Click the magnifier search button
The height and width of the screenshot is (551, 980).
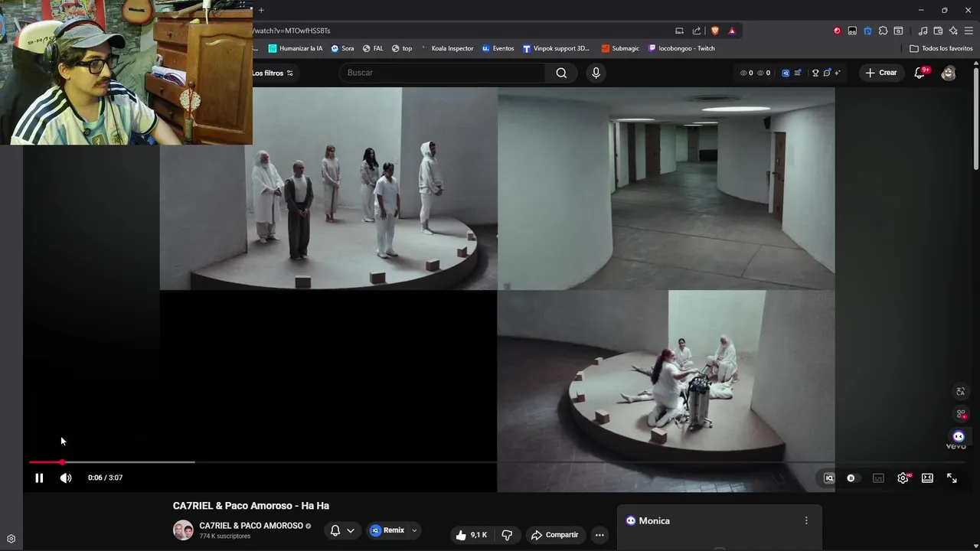point(561,73)
